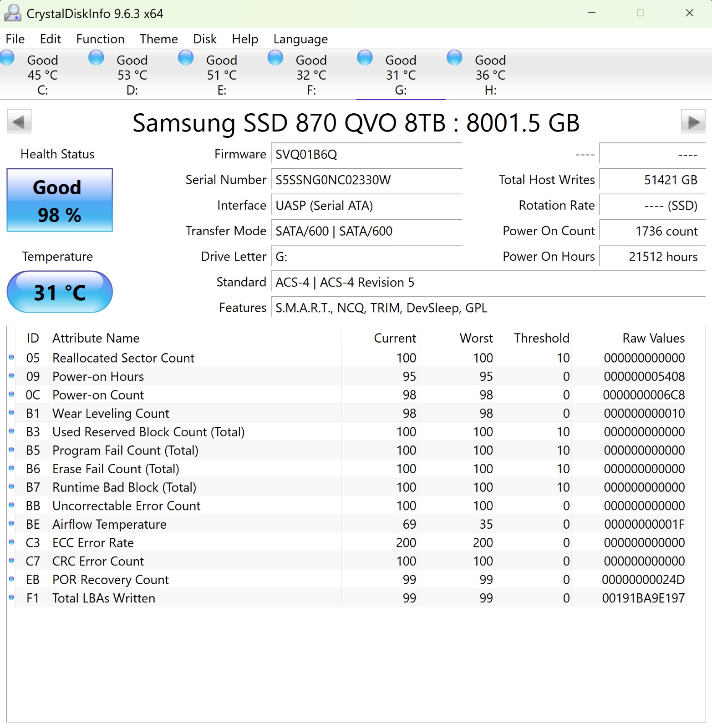
Task: Click the Firmware field SVQ01B6Q
Action: click(366, 154)
